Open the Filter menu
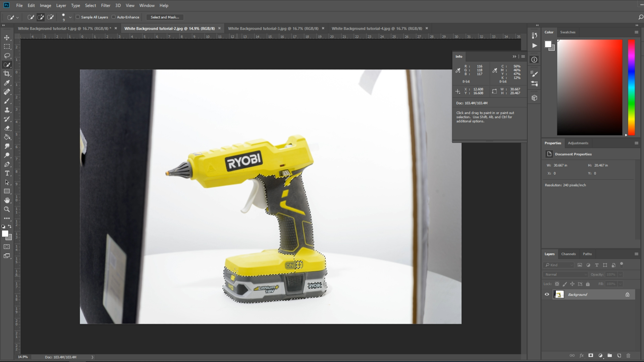644x362 pixels. [x=106, y=5]
